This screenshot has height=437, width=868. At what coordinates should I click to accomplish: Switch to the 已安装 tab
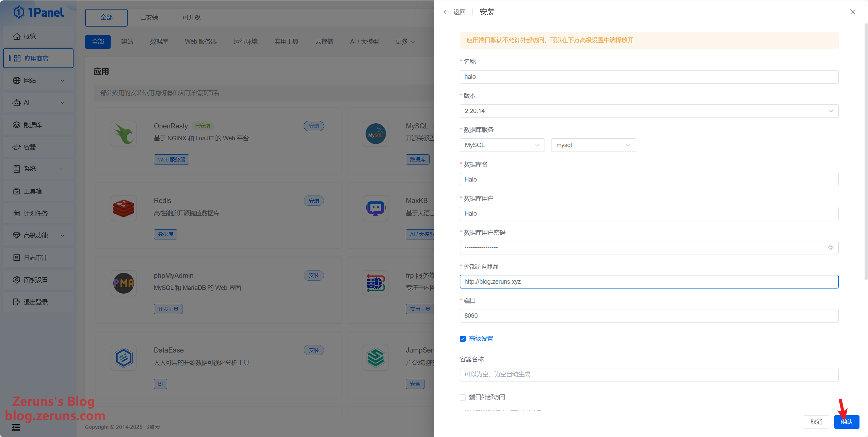pyautogui.click(x=149, y=17)
